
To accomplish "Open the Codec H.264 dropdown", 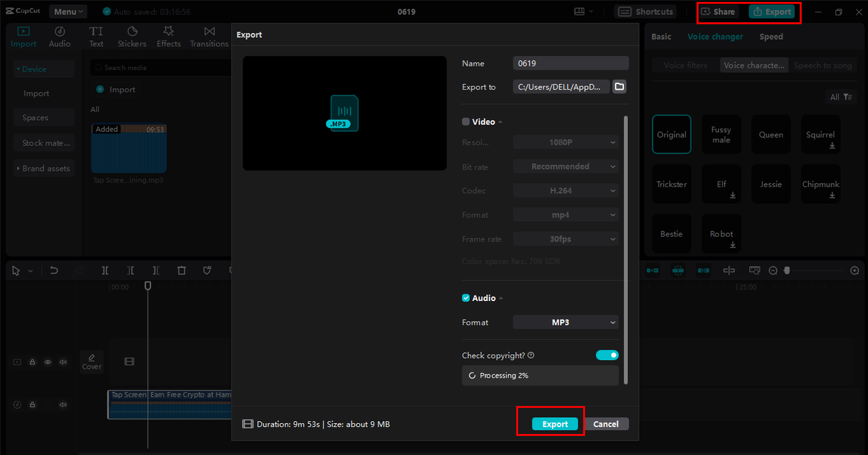I will [566, 191].
